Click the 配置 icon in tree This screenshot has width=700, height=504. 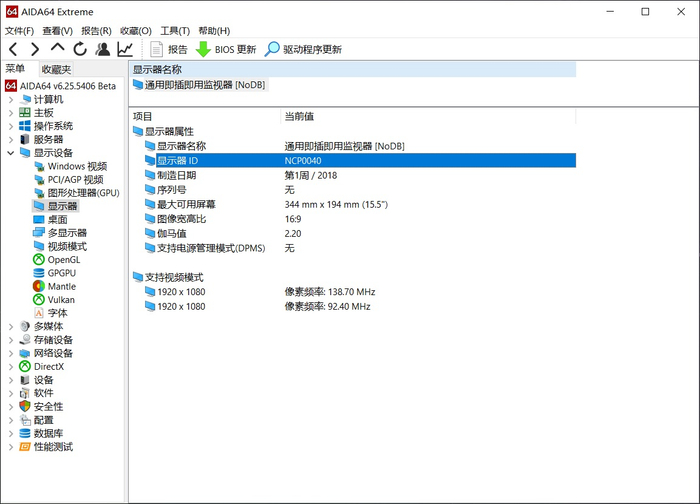click(x=25, y=420)
